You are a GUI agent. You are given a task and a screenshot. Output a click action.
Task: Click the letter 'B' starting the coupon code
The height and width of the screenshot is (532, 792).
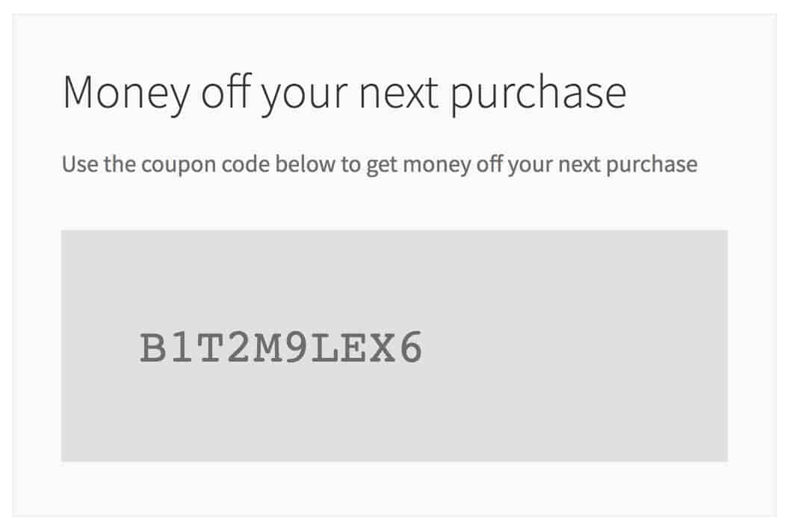153,347
